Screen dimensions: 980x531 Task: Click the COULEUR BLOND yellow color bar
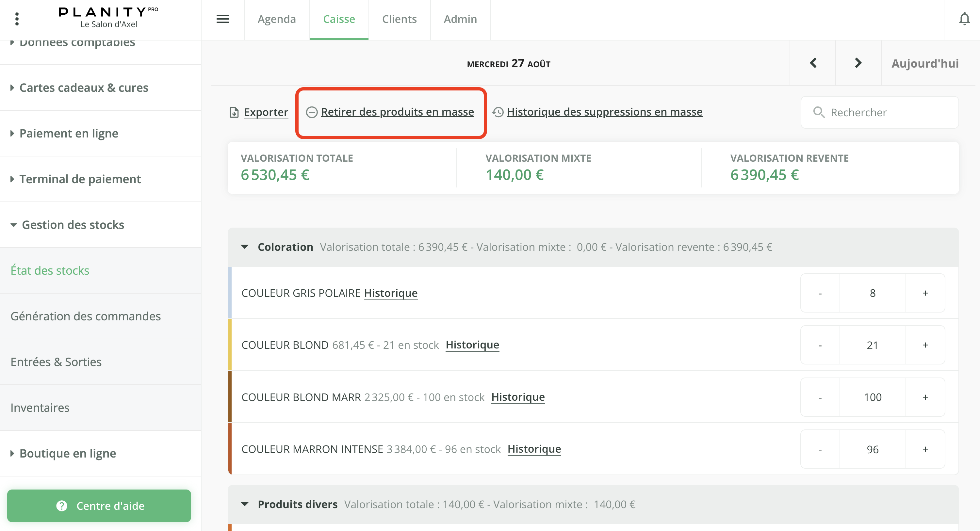click(x=230, y=345)
